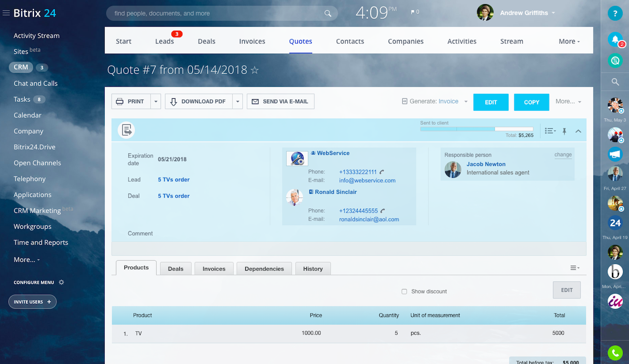Screen dimensions: 629x364
Task: Switch to the History tab
Action: [313, 268]
